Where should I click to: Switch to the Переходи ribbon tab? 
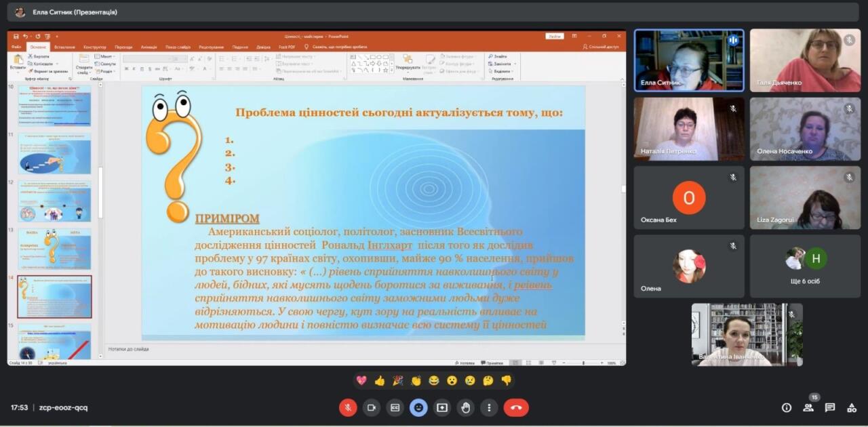click(x=123, y=47)
